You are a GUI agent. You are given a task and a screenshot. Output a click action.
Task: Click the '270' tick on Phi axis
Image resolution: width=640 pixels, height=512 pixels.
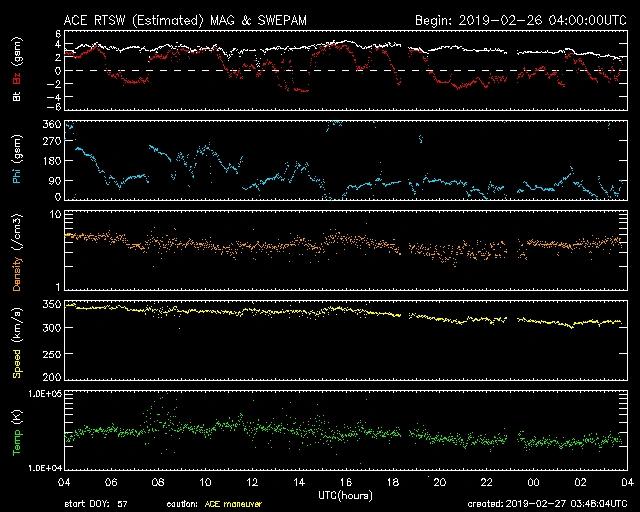coord(52,142)
